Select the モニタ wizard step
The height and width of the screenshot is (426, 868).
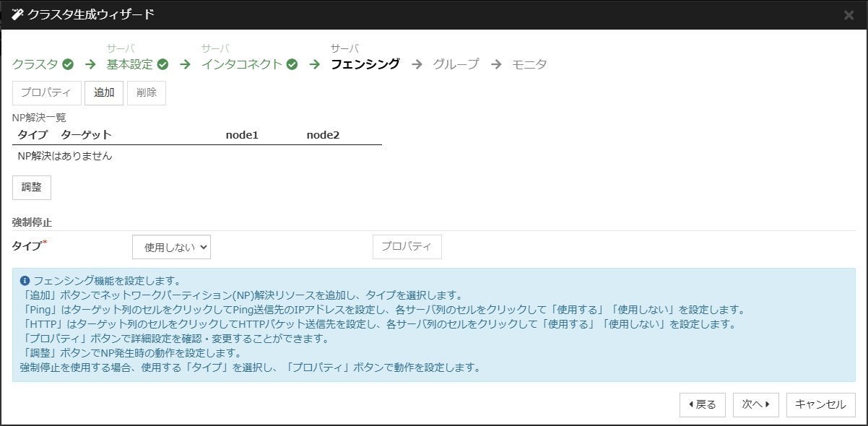point(529,64)
